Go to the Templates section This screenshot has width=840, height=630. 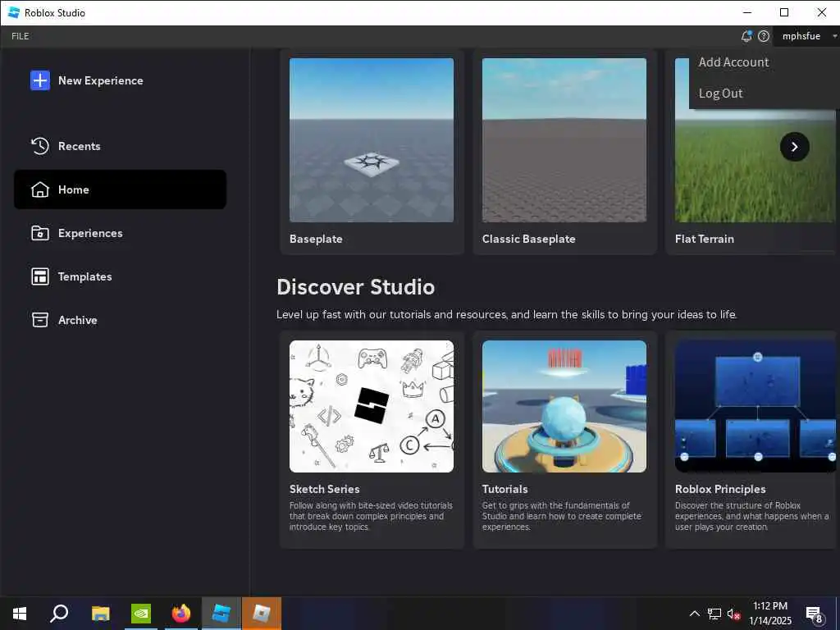click(120, 276)
